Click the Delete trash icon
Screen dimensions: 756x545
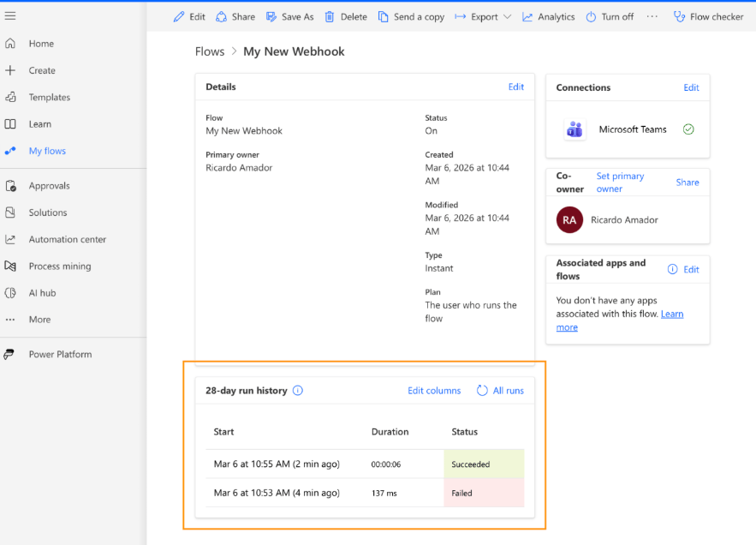click(x=330, y=16)
